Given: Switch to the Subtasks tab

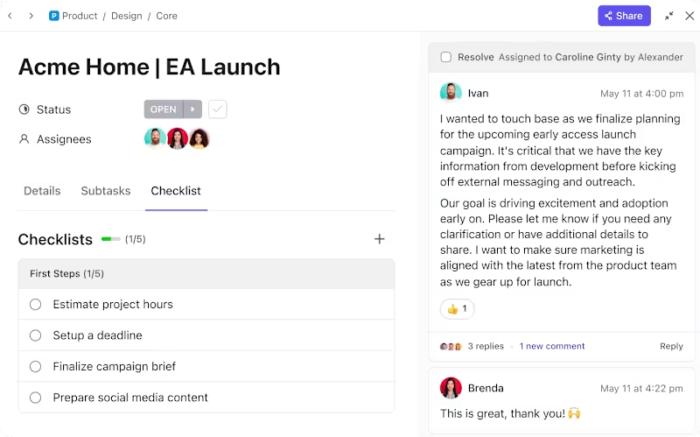Looking at the screenshot, I should pos(105,191).
